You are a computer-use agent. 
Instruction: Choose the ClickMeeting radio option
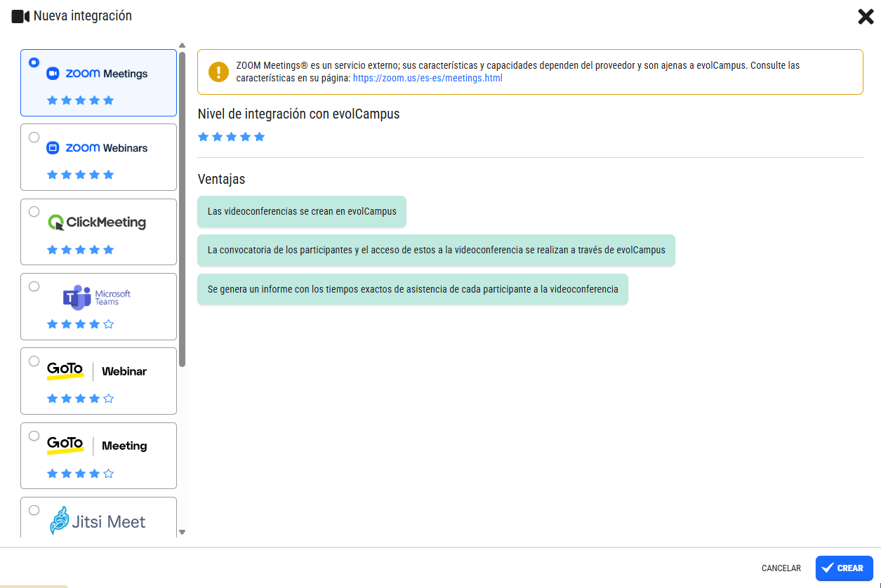click(x=34, y=212)
